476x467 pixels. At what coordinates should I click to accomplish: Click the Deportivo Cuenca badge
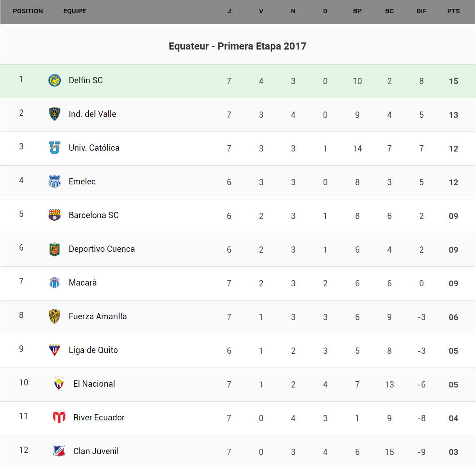[55, 249]
